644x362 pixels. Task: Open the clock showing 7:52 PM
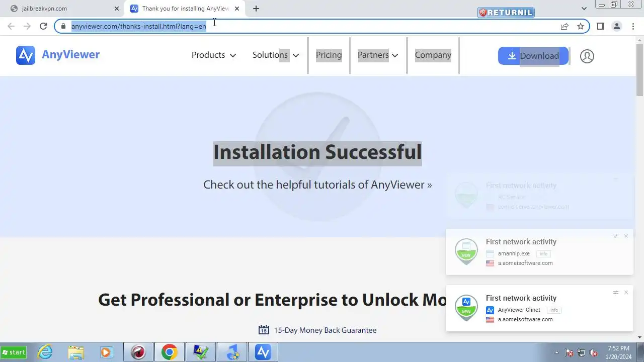(x=619, y=352)
